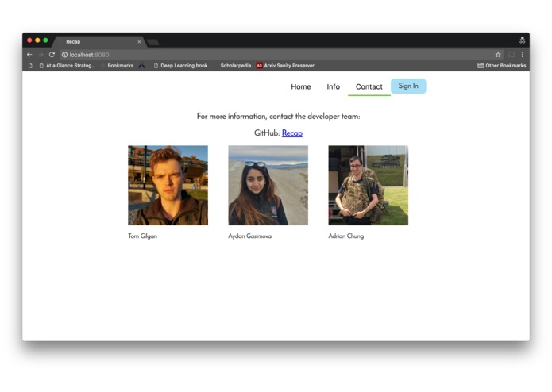Reload the localhost page
This screenshot has height=392, width=552.
click(52, 55)
